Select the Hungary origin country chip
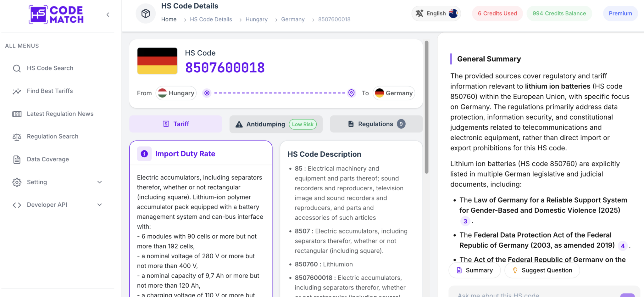This screenshot has height=297, width=644. coord(176,93)
